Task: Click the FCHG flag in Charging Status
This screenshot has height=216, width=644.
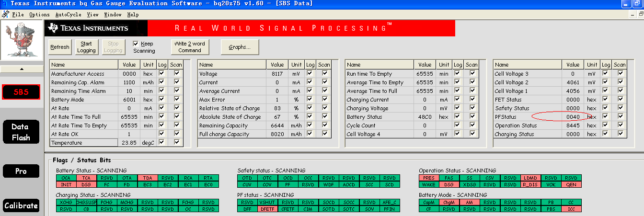Action: click(x=188, y=202)
